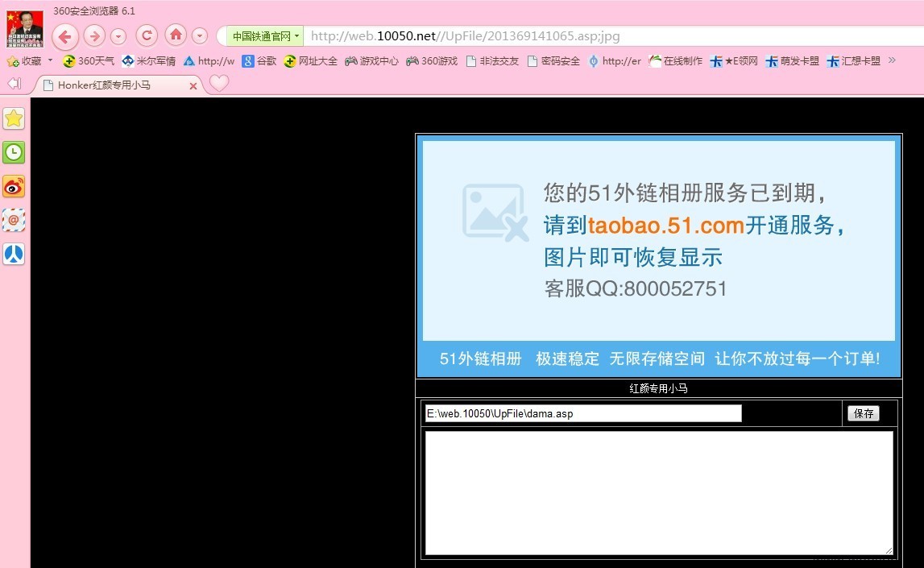Open the 游戏中心 bookmark
Image resolution: width=924 pixels, height=568 pixels.
[372, 60]
